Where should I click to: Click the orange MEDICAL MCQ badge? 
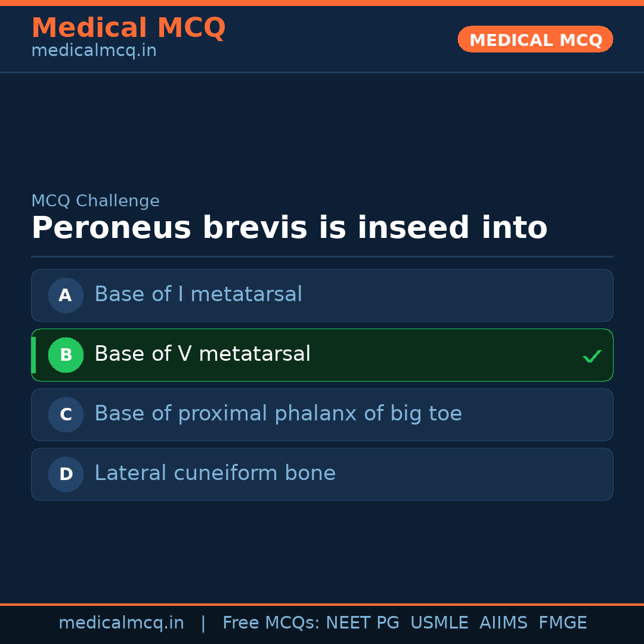[x=535, y=39]
